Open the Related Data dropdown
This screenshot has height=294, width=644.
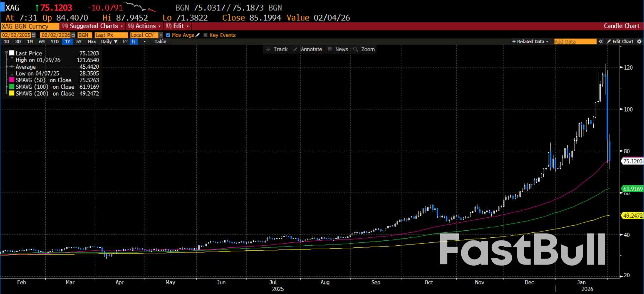tap(530, 42)
